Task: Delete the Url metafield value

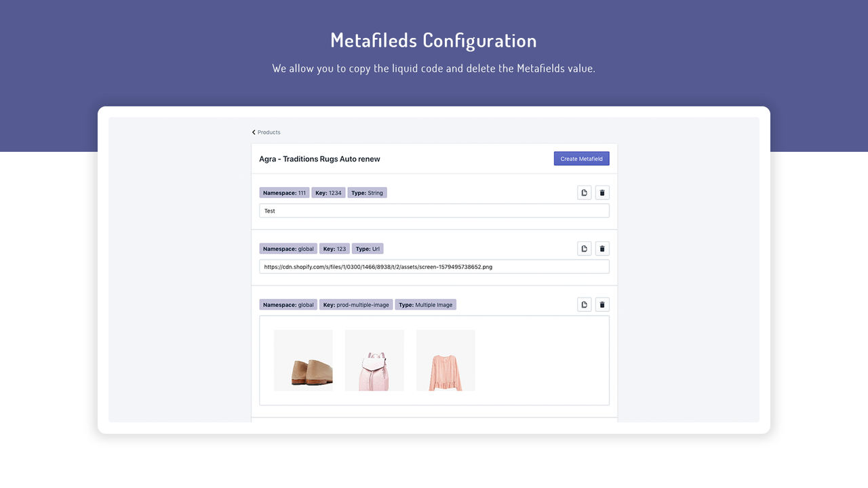Action: click(x=601, y=248)
